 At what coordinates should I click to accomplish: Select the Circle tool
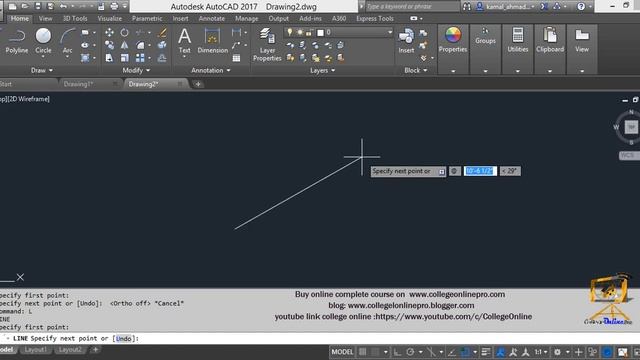pyautogui.click(x=43, y=41)
